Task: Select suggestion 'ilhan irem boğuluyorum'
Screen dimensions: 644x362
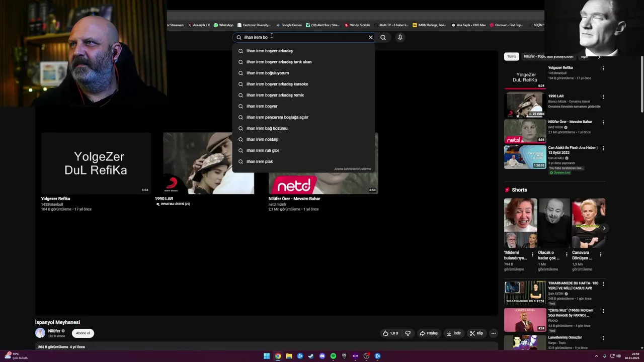Action: (x=304, y=73)
